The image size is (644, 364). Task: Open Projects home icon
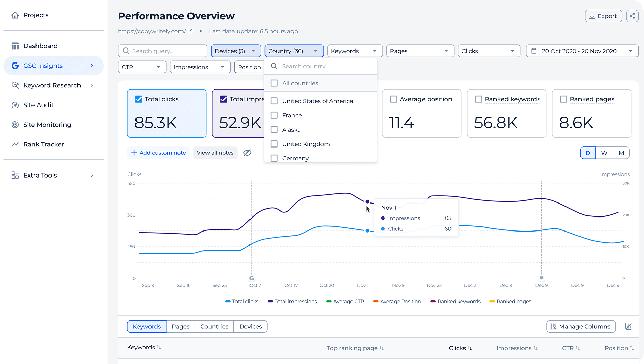(15, 15)
